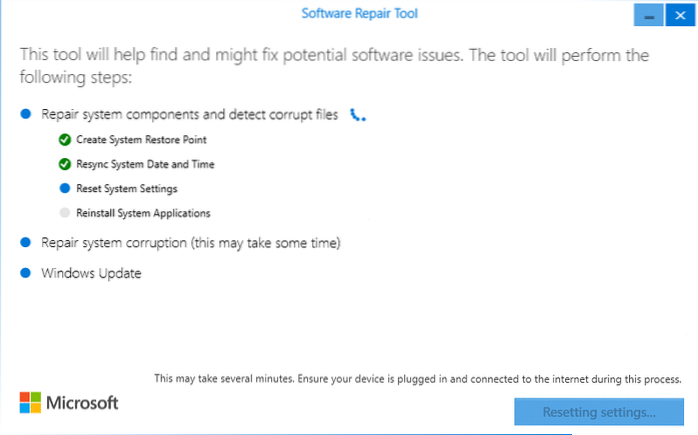
Task: Click the blue bullet beside Windows Update
Action: [27, 273]
